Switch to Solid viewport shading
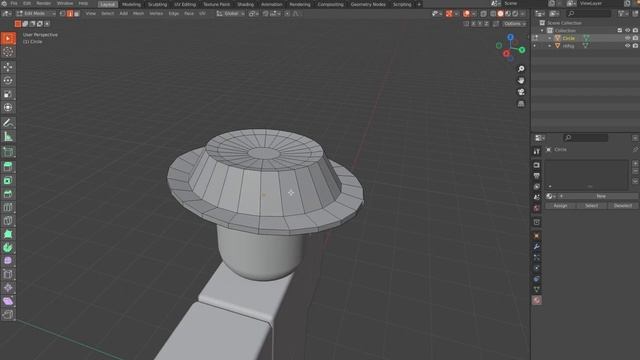Screen dimensions: 640x360 coord(500,13)
